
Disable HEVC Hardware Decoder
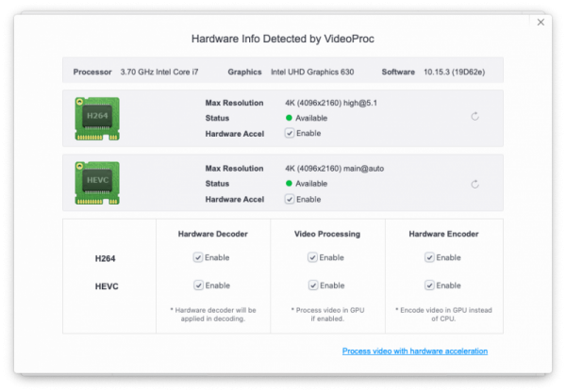[198, 286]
